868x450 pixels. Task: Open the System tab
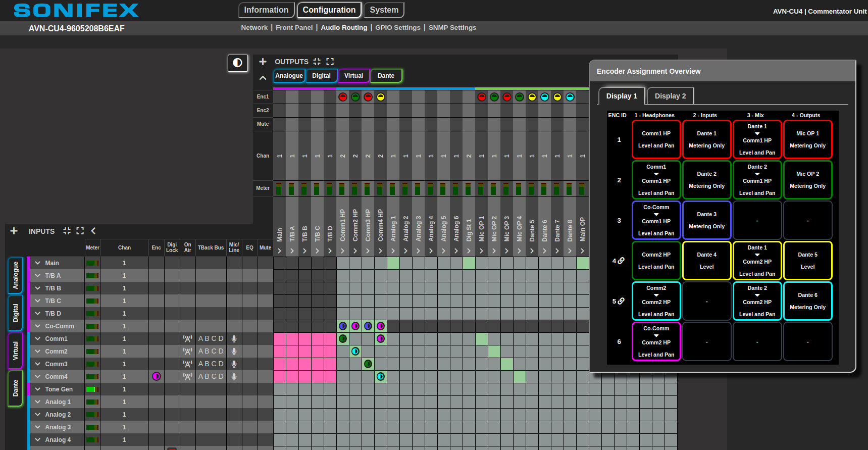click(384, 10)
